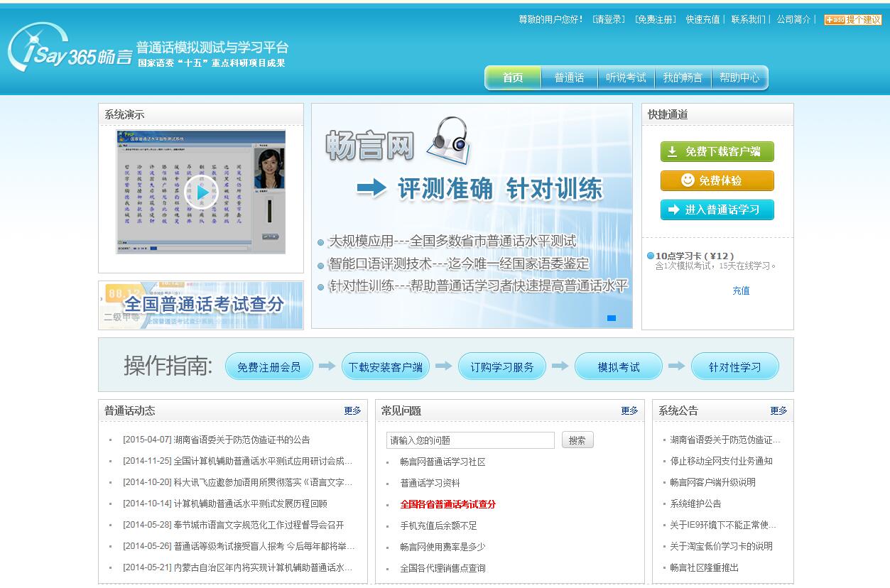Enter Putonghua learning via arrow button

pos(717,209)
